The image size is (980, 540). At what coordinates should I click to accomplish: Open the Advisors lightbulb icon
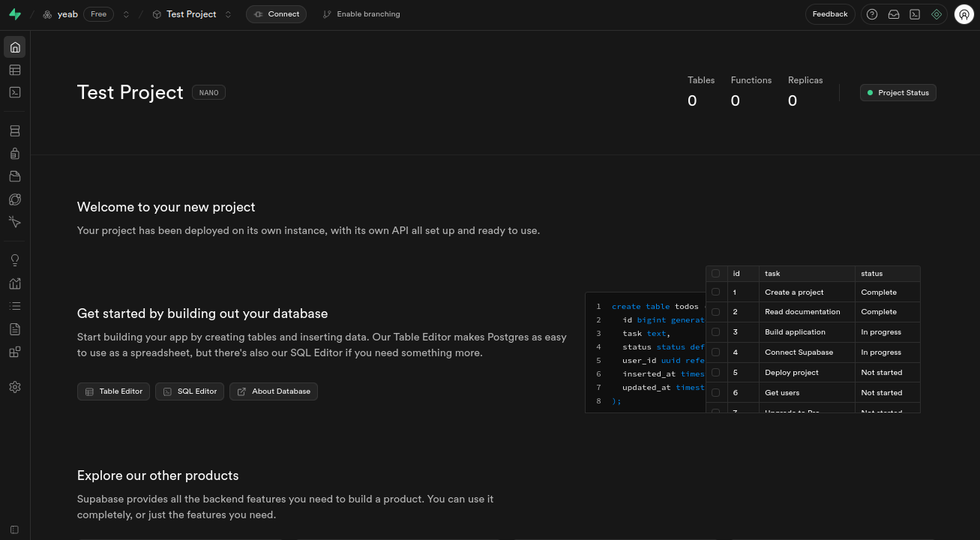click(15, 260)
